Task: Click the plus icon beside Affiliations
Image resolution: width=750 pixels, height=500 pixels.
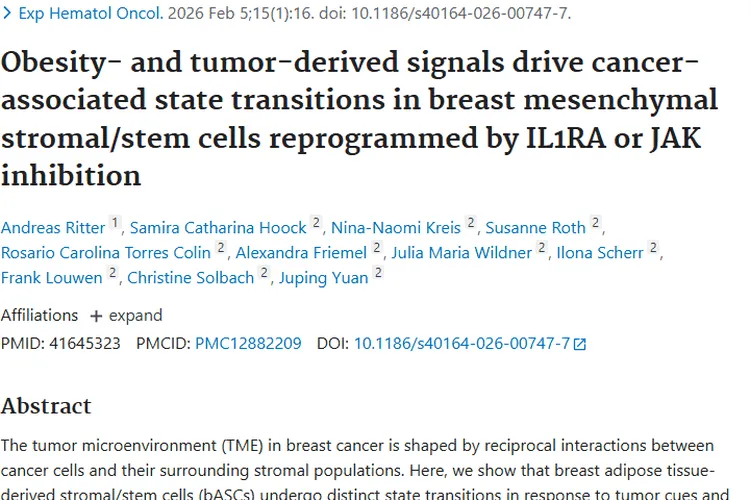Action: [x=96, y=316]
